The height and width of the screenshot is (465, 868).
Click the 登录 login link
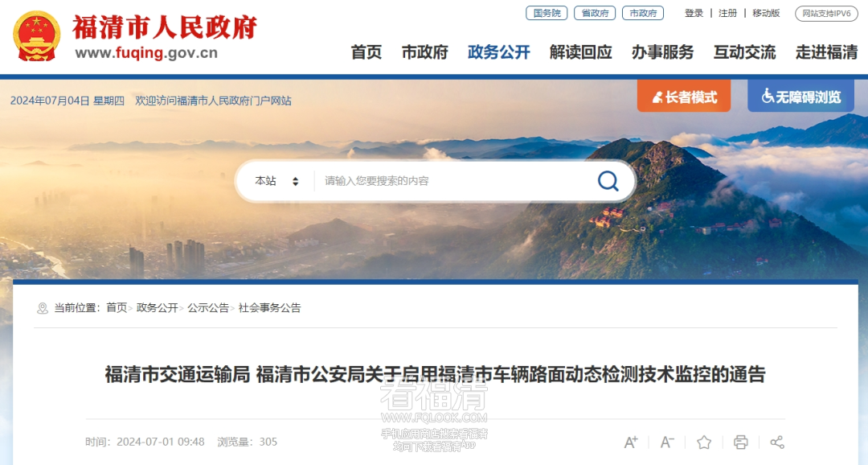[x=694, y=14]
